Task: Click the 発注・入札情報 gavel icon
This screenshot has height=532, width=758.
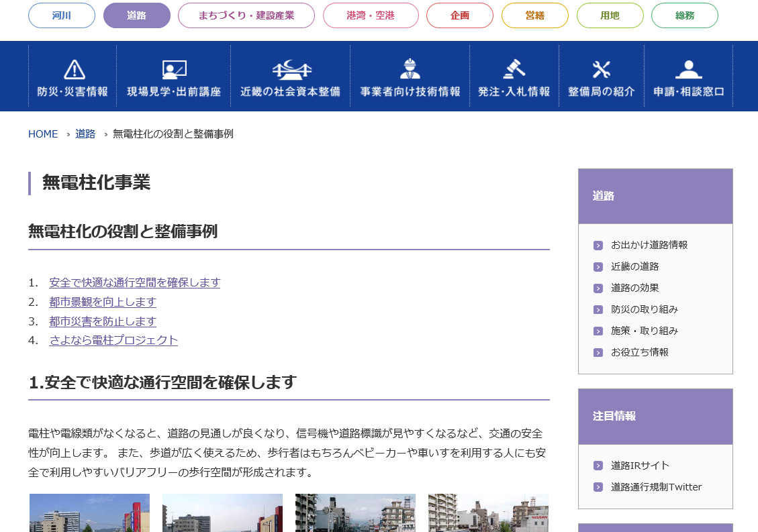Action: coord(514,69)
